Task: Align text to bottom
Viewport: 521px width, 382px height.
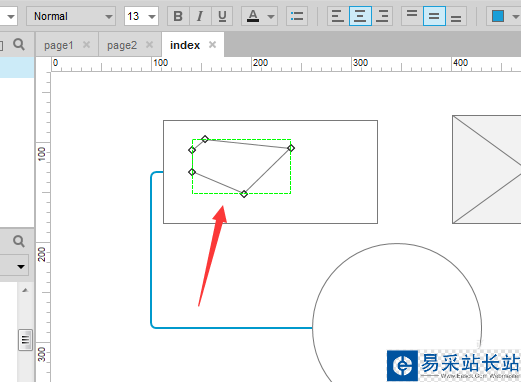Action: (x=456, y=16)
